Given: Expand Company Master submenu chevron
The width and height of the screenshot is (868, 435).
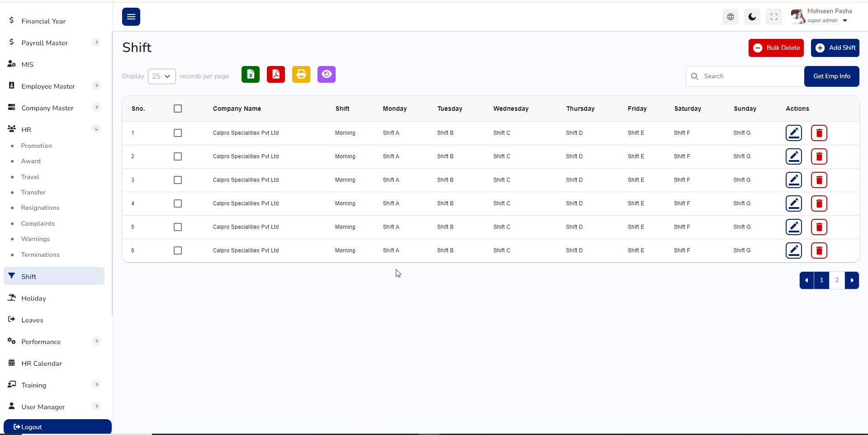Looking at the screenshot, I should (96, 108).
